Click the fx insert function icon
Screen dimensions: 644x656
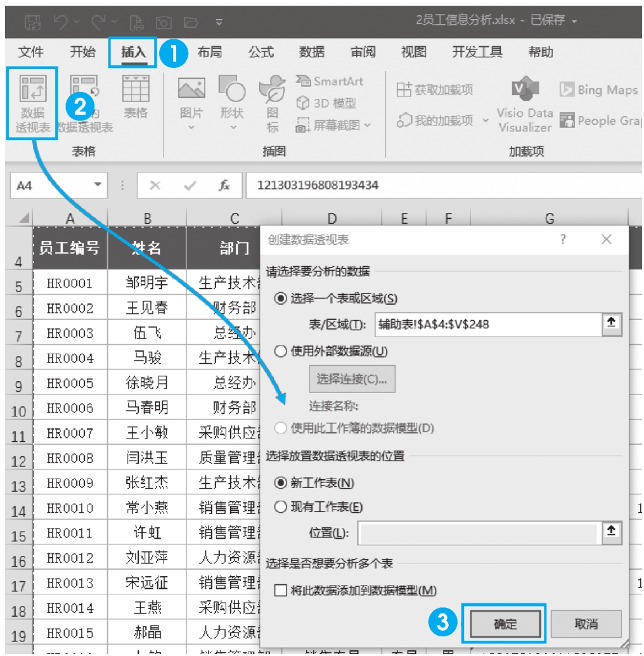click(224, 185)
